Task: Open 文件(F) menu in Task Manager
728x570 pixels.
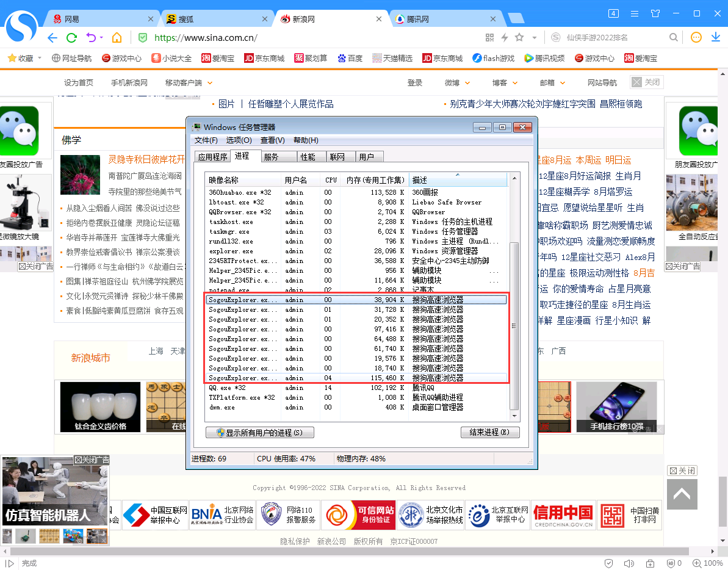Action: pos(206,140)
